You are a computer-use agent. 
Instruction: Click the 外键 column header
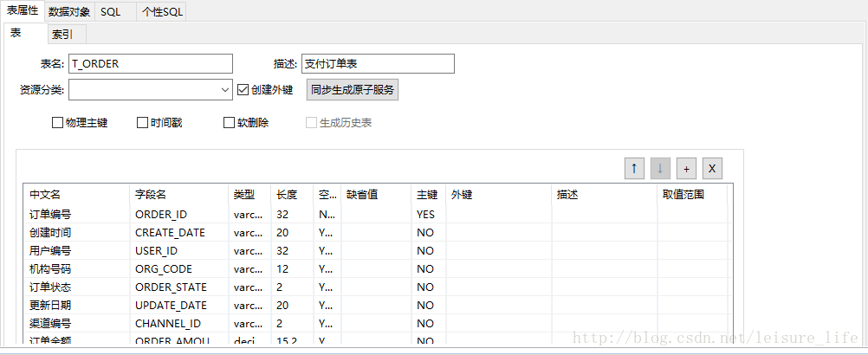[499, 195]
